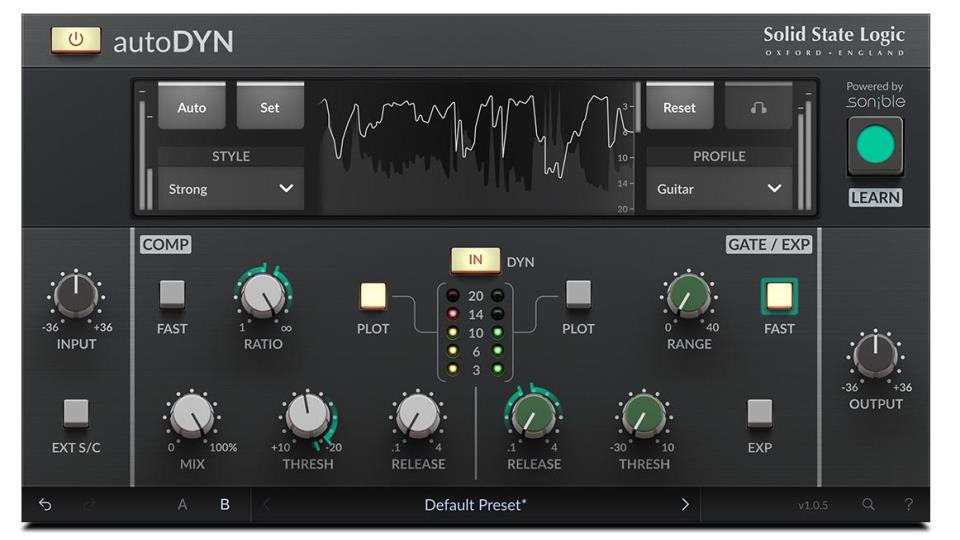
Task: Click the LEARN label
Action: [x=875, y=198]
